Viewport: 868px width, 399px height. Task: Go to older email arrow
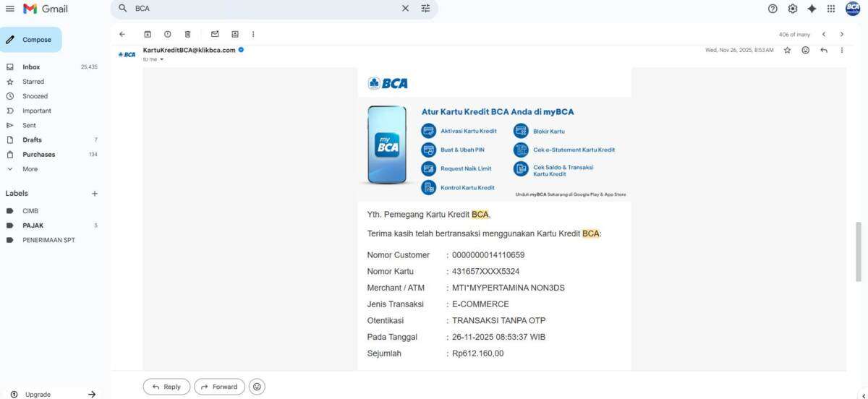tap(841, 34)
